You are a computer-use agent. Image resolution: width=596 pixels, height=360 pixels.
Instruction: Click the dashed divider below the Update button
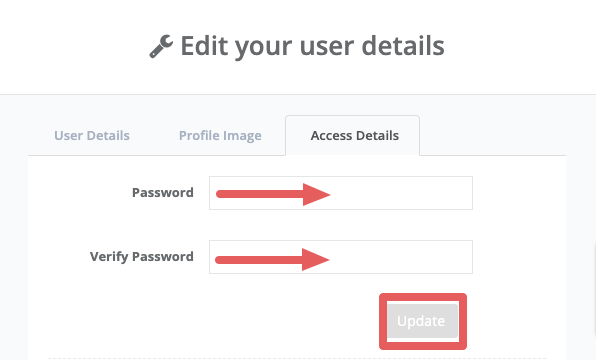coord(296,358)
